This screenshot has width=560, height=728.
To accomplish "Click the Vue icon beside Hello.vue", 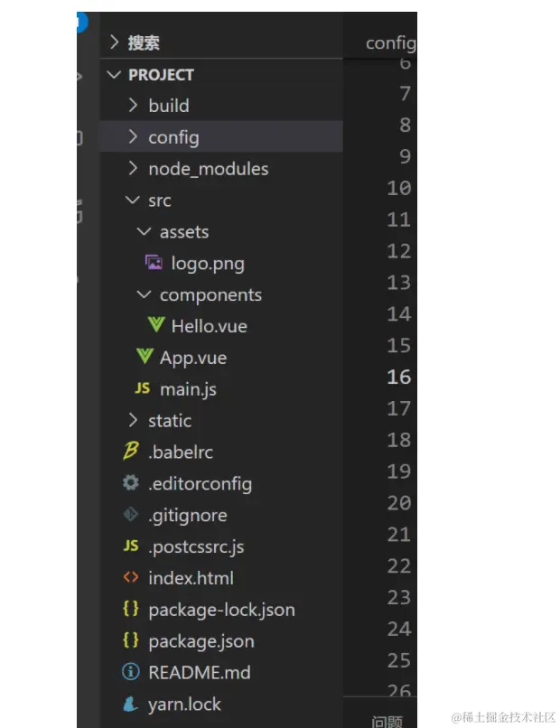I will coord(154,326).
